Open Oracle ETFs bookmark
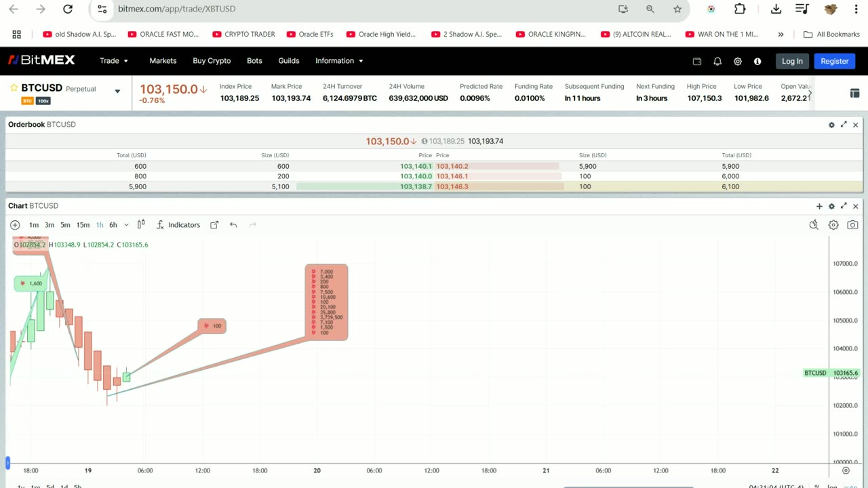 (310, 35)
